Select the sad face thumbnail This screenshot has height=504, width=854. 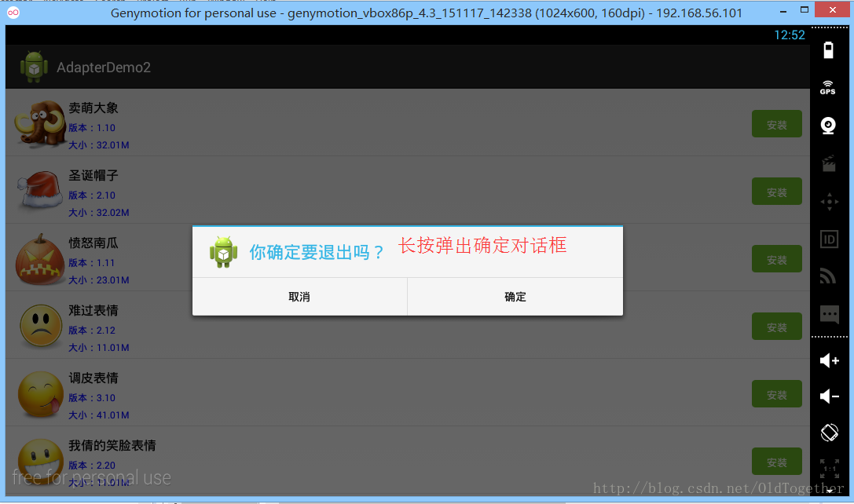coord(41,326)
